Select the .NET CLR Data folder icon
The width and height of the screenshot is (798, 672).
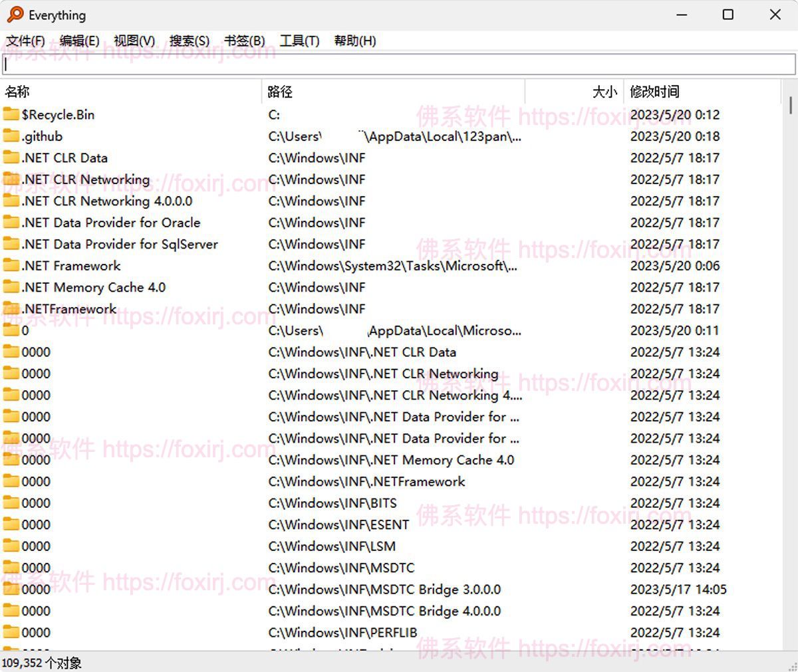(x=11, y=158)
